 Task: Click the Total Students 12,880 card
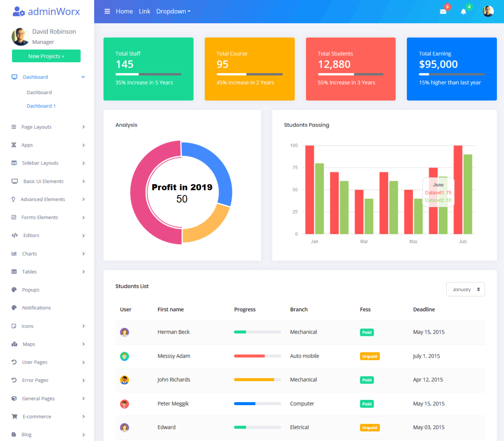coord(351,69)
